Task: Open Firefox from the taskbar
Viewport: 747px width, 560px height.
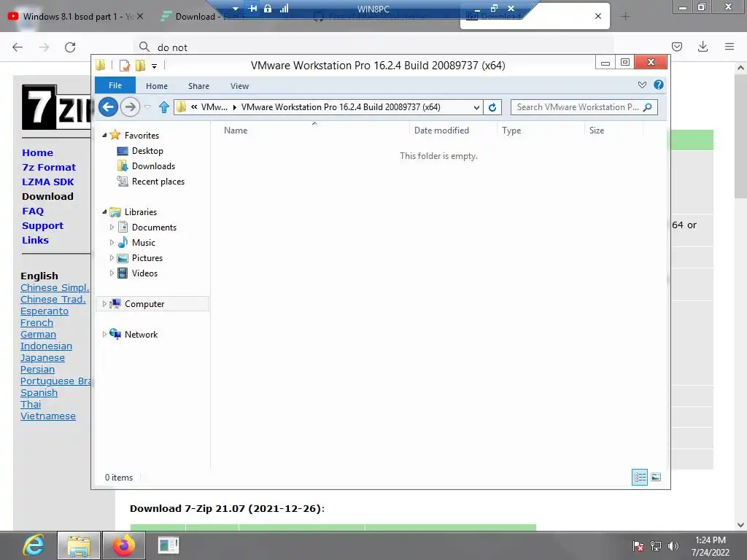Action: pyautogui.click(x=124, y=545)
